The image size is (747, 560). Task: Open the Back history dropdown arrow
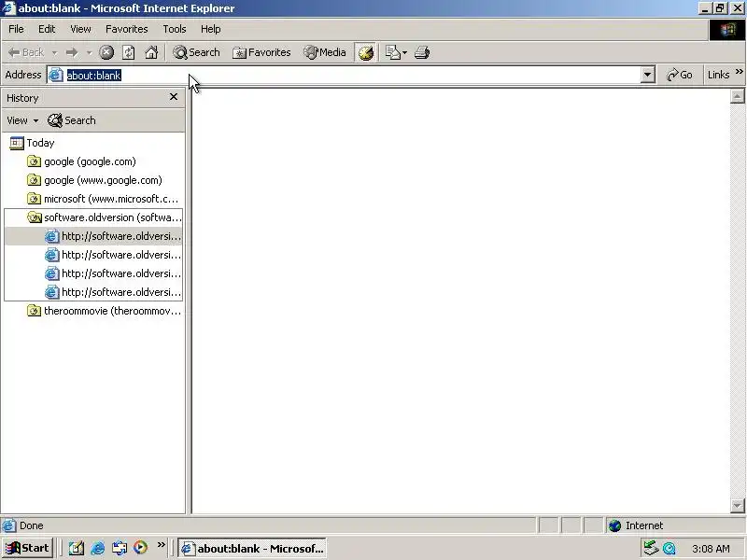[x=54, y=53]
